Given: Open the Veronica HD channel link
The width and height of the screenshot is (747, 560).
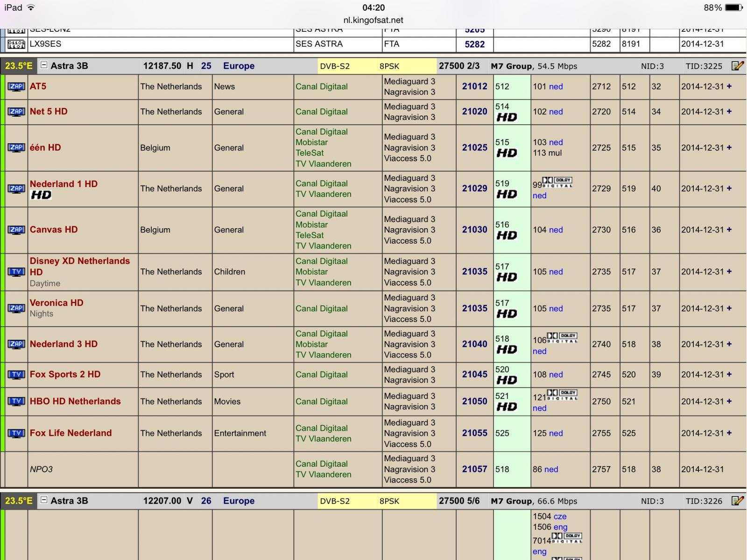Looking at the screenshot, I should coord(56,303).
